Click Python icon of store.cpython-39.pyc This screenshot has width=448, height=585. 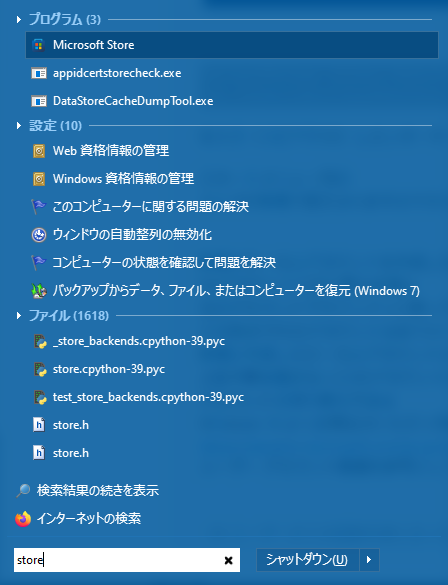[x=40, y=369]
